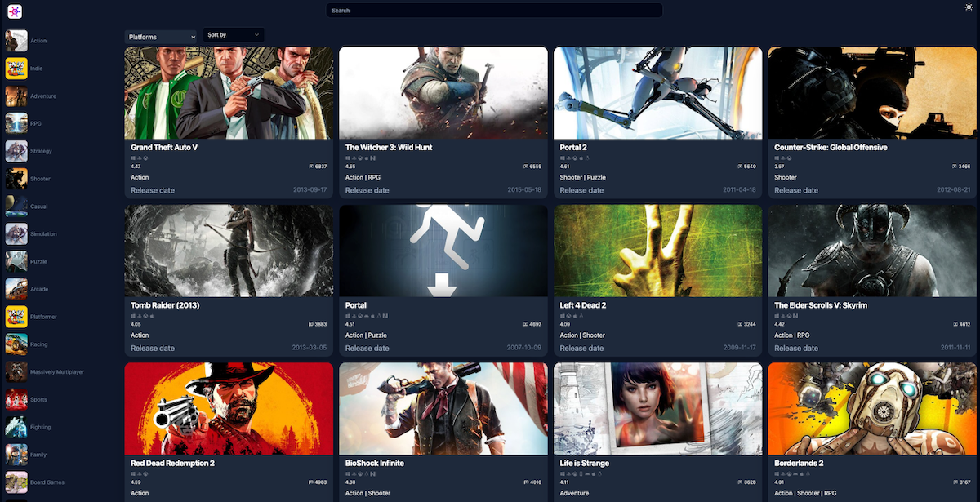Click the Shooter | Puzzle genre text

[x=583, y=177]
